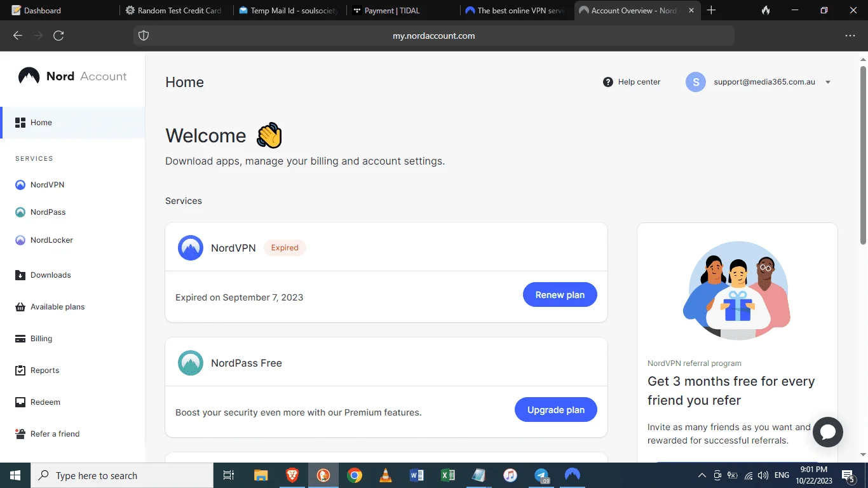Switch to the Random Test Credit Card tab
This screenshot has height=488, width=868.
click(175, 10)
